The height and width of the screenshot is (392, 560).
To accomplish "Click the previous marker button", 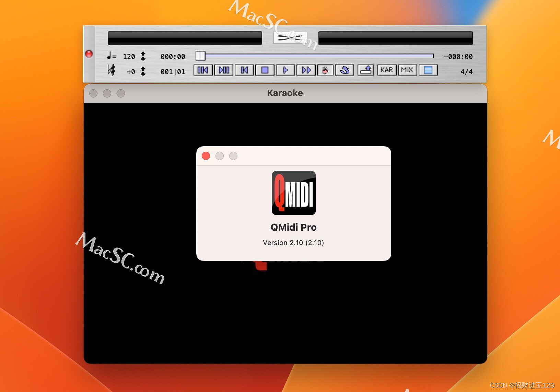I will [x=203, y=70].
